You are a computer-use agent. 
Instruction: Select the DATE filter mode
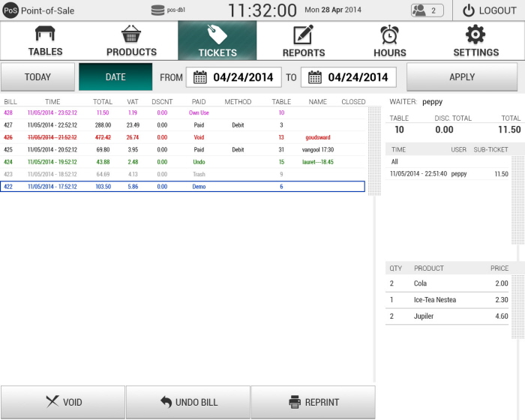115,77
